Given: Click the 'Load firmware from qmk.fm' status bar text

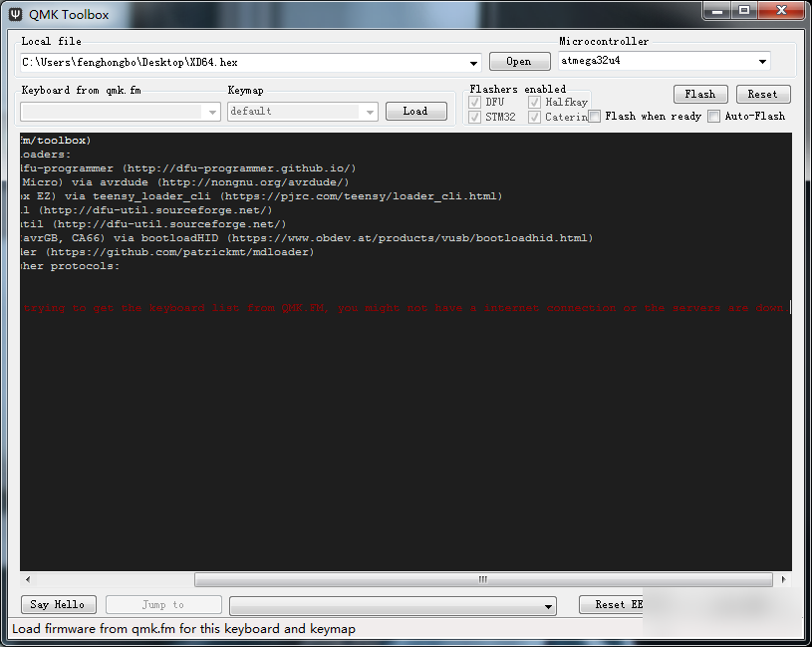Looking at the screenshot, I should pos(184,629).
